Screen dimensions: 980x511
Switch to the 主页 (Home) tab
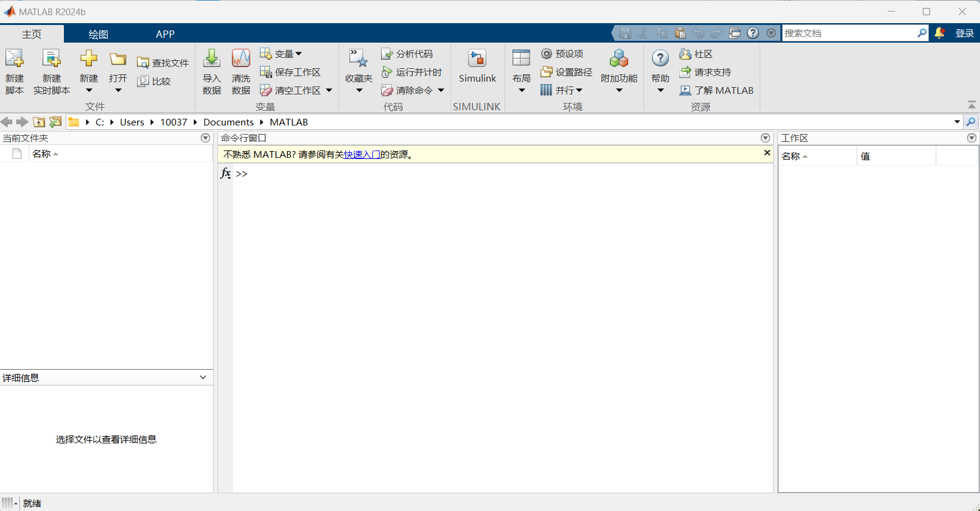[x=32, y=34]
